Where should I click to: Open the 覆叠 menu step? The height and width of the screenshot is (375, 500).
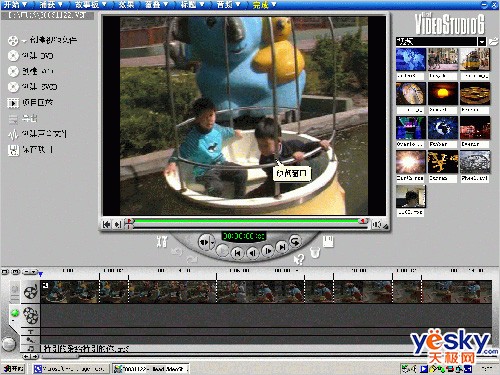tap(153, 5)
